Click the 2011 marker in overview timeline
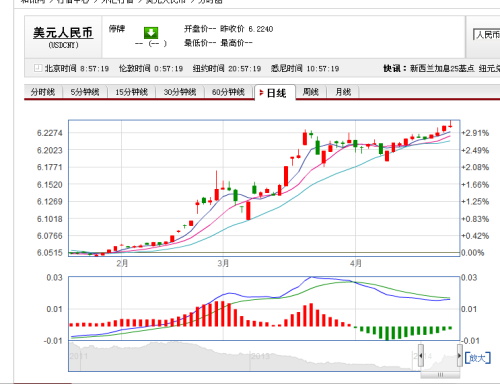Viewport: 500px width, 384px height. pos(79,356)
